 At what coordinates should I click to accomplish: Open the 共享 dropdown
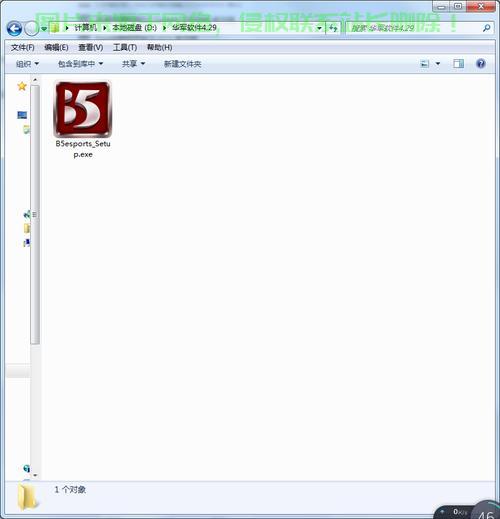(x=133, y=64)
